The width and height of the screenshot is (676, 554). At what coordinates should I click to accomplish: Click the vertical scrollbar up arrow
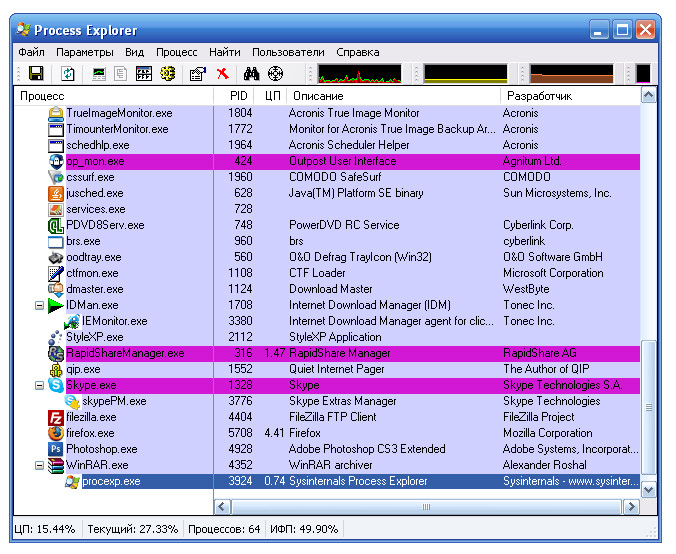click(x=649, y=95)
